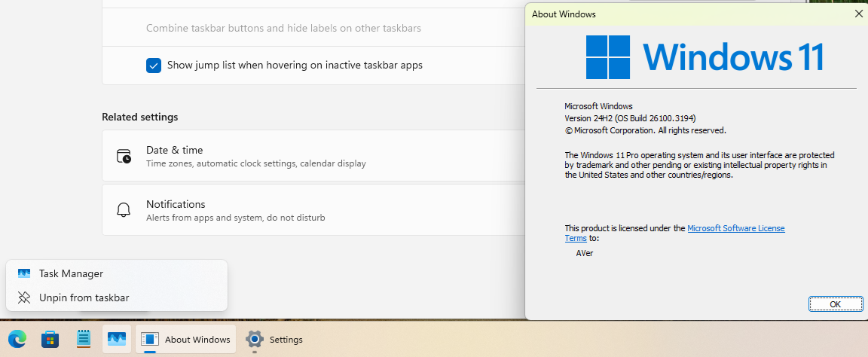Open the Notepad taskbar icon
The height and width of the screenshot is (357, 868).
[84, 339]
